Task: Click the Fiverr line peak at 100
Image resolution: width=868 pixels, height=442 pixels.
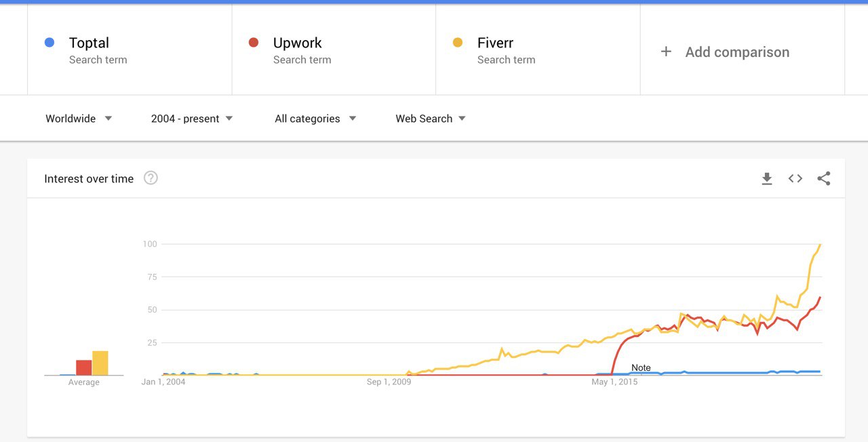Action: (x=821, y=244)
